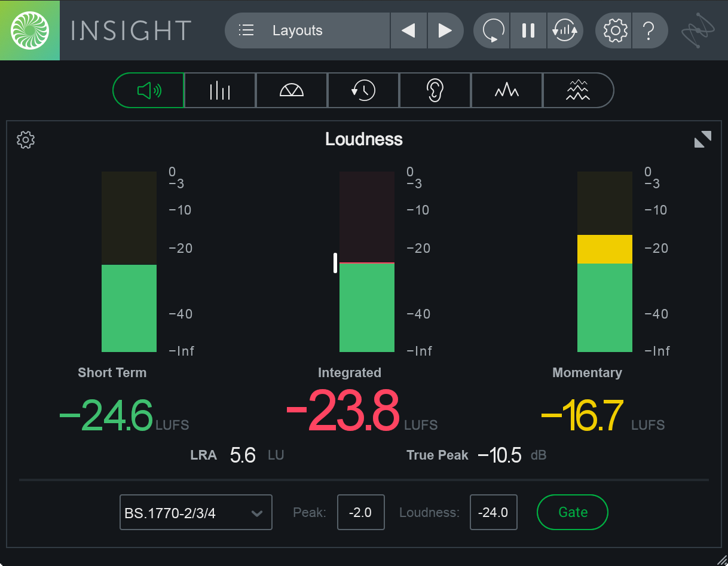Select the Loudness meter view
Screen dimensions: 728x566
pos(148,90)
